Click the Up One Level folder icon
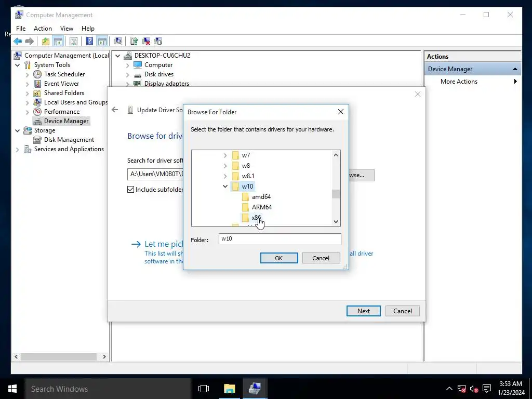 [46, 42]
